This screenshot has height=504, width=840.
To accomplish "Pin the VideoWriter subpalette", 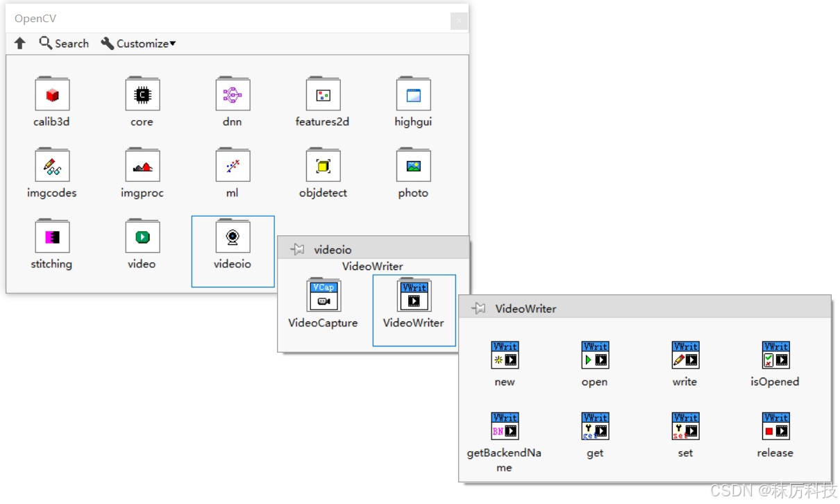I will point(478,308).
